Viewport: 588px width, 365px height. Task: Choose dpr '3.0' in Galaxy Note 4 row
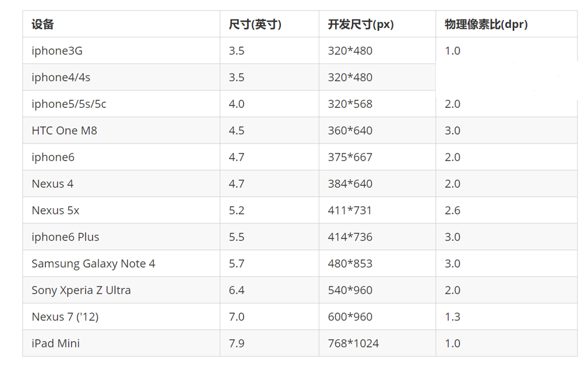pos(453,264)
